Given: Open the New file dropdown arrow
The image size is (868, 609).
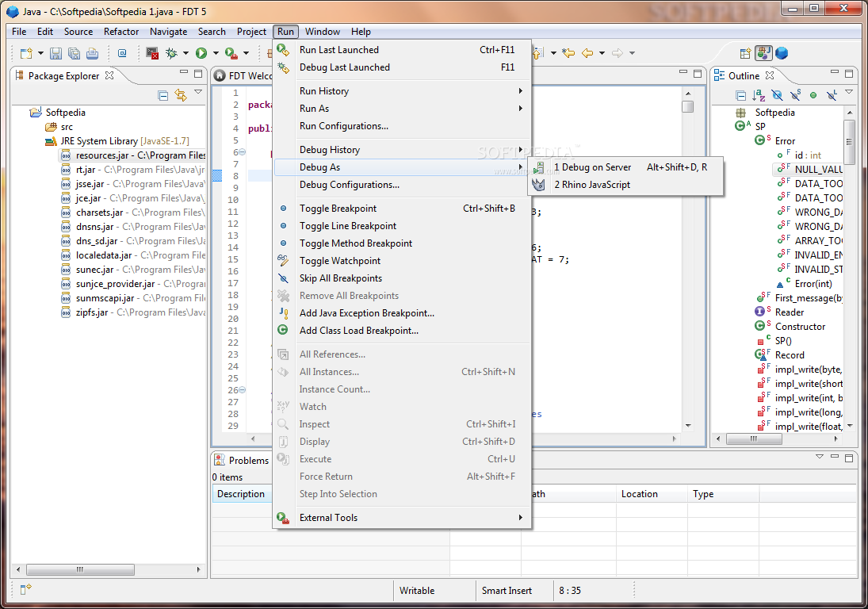Looking at the screenshot, I should click(40, 53).
